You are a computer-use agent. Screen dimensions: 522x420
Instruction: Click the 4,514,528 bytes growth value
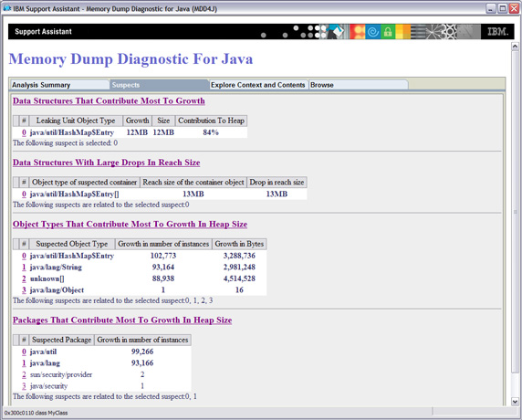[x=239, y=278]
